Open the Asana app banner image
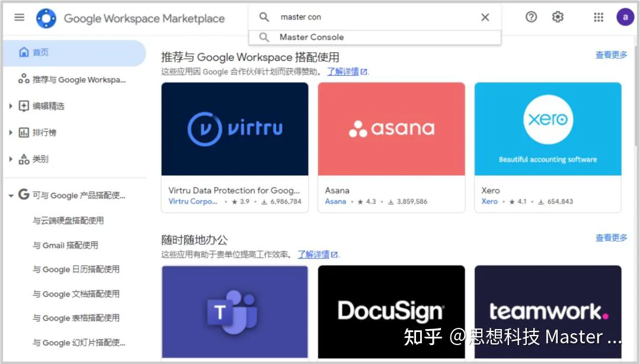 pos(392,129)
